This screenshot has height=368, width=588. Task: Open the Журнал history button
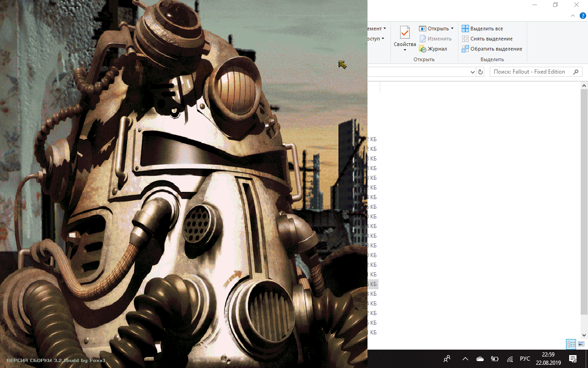pos(433,49)
